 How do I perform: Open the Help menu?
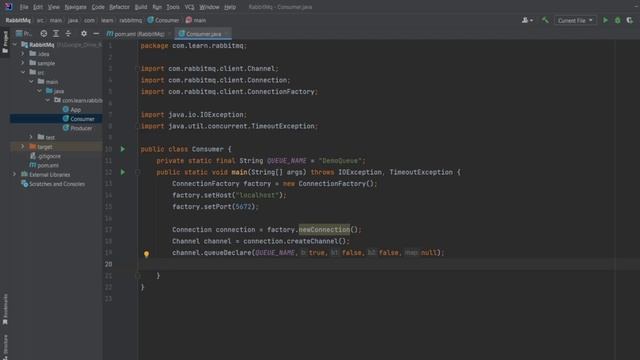click(230, 7)
